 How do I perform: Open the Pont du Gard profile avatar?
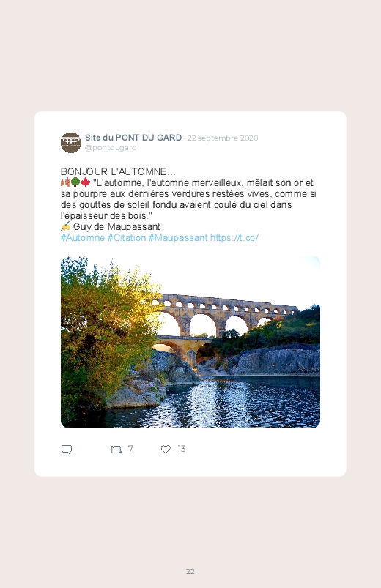pyautogui.click(x=71, y=143)
